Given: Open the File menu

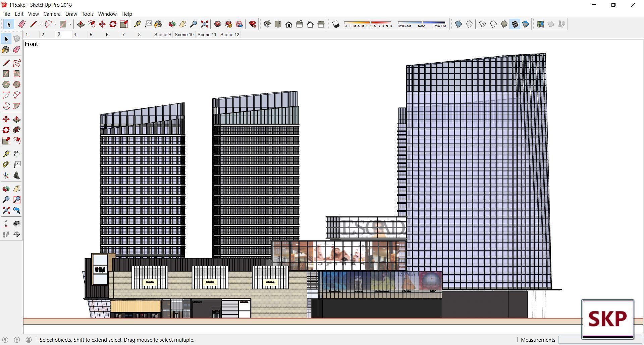Looking at the screenshot, I should coord(6,14).
